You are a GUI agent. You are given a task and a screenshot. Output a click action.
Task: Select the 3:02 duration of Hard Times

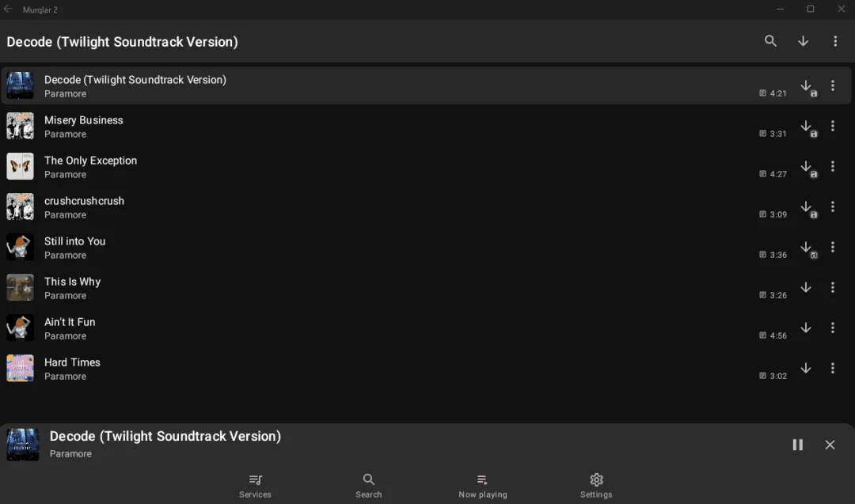click(x=778, y=375)
